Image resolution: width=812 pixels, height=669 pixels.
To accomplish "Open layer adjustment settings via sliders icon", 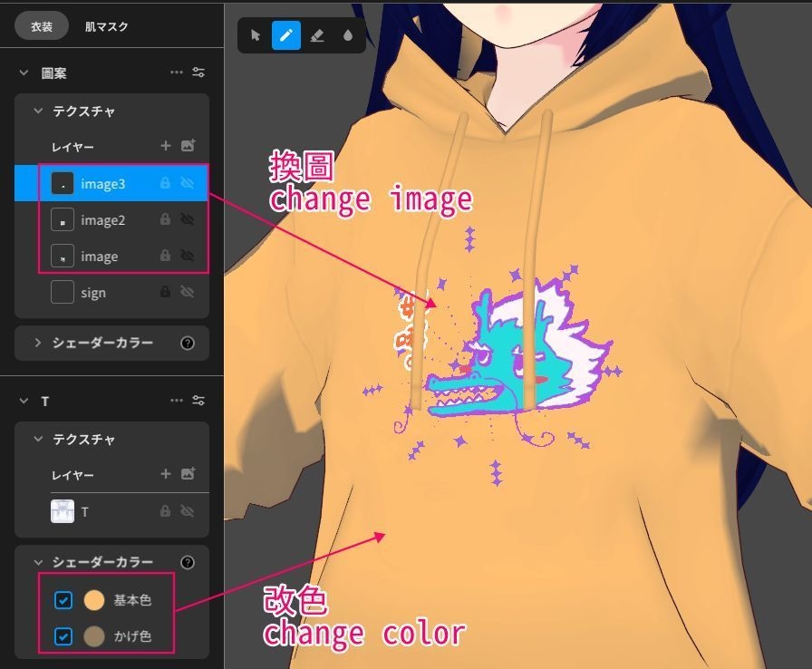I will 198,73.
